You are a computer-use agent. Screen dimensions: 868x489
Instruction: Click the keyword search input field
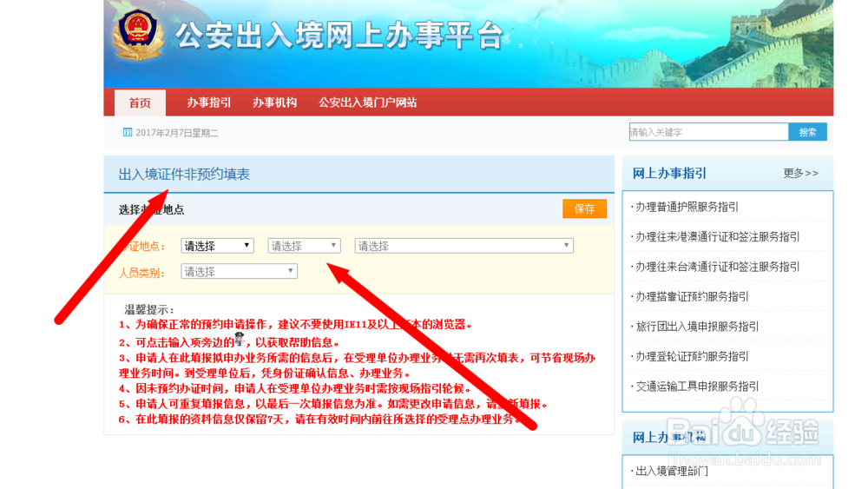(708, 132)
